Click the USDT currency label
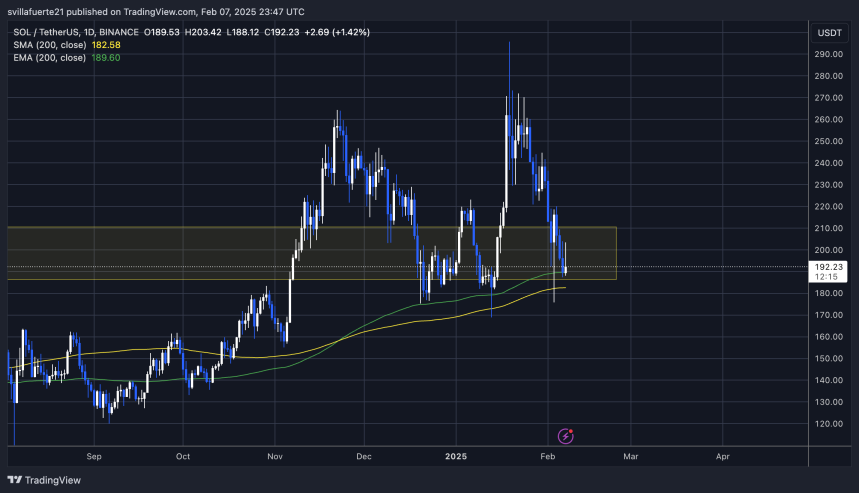 tap(829, 33)
